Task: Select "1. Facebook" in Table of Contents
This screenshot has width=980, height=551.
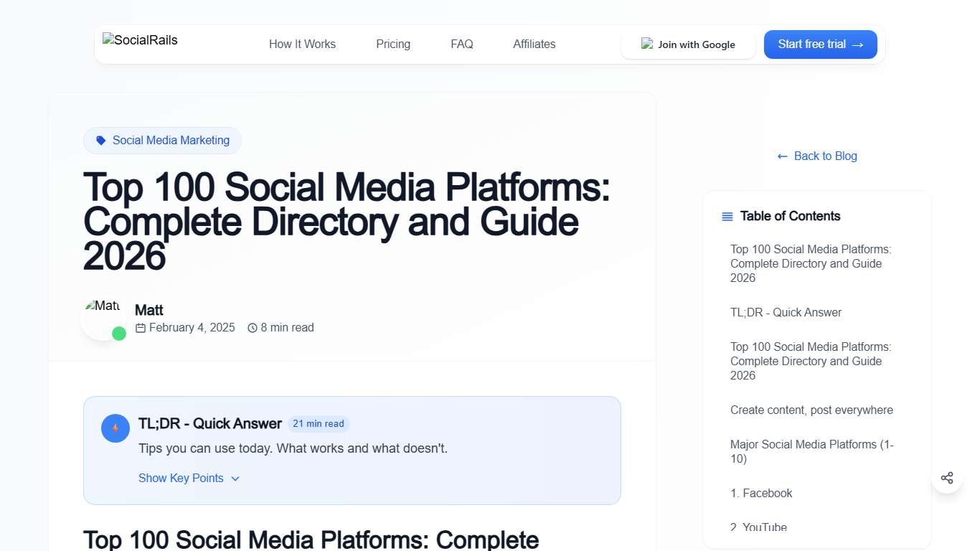Action: point(761,493)
